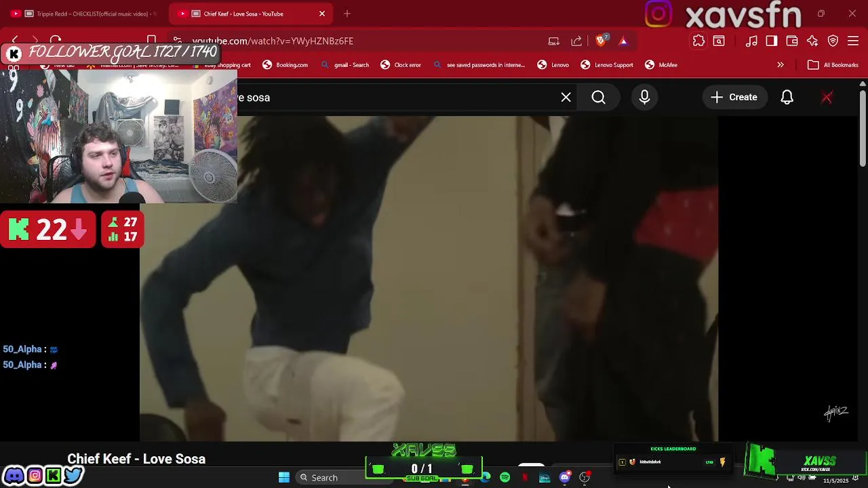Open the taskbar date and clock

(835, 480)
